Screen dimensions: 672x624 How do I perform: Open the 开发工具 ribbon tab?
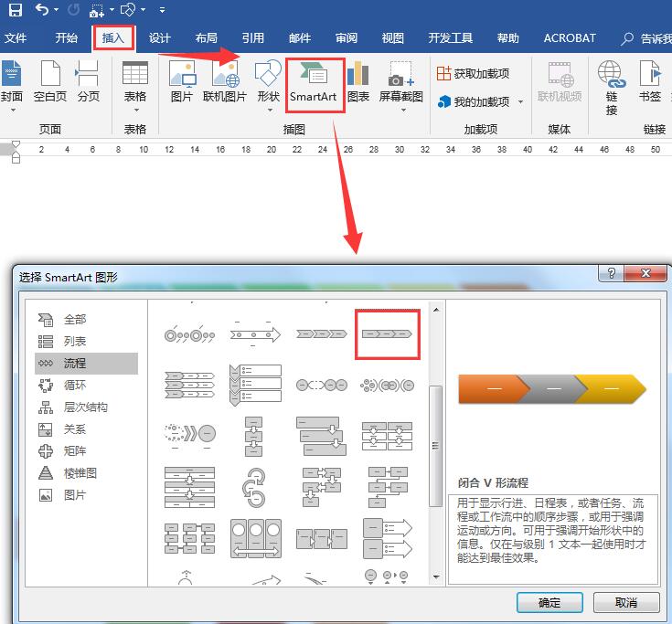click(x=451, y=38)
